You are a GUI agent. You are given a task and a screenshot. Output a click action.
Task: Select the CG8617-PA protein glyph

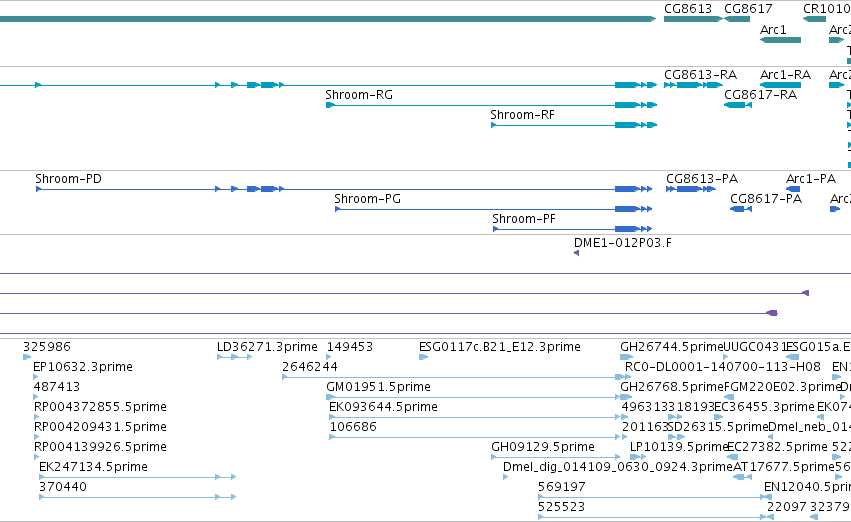(741, 209)
